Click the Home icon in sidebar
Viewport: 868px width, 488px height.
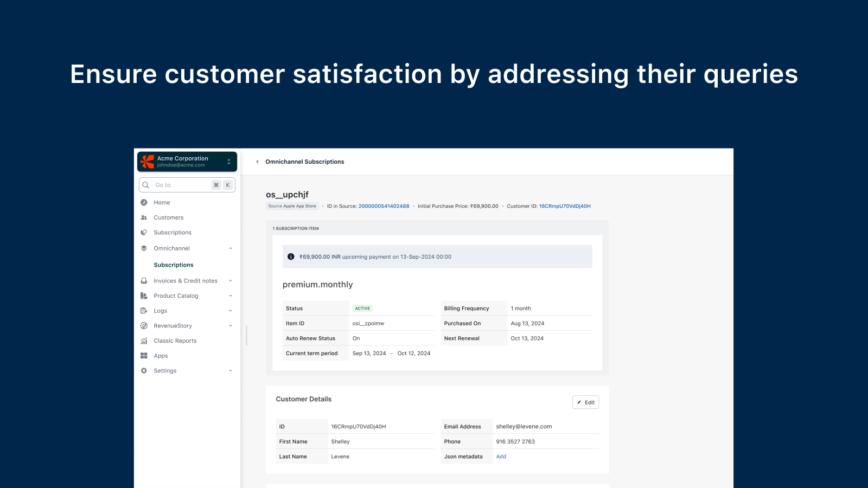pos(144,202)
